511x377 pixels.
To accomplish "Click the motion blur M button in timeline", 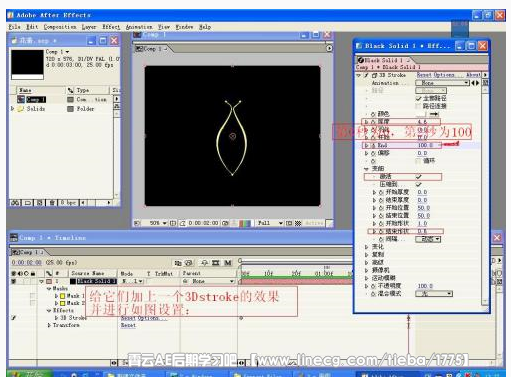I will 228,263.
